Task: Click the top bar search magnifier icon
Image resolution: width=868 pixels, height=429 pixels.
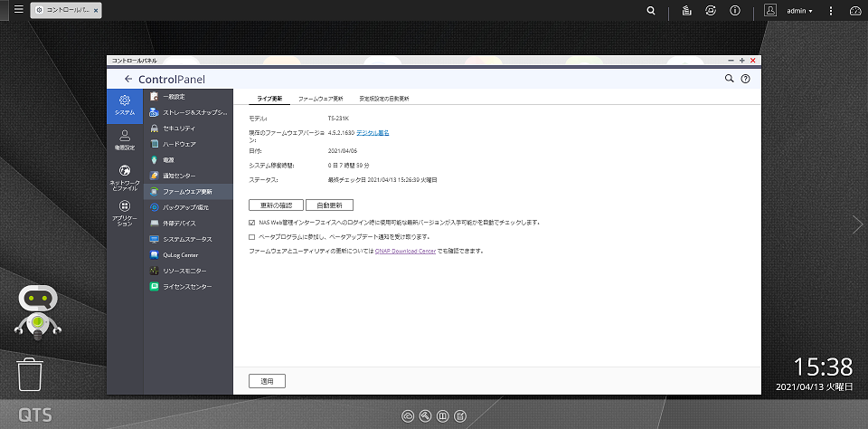Action: [x=652, y=11]
